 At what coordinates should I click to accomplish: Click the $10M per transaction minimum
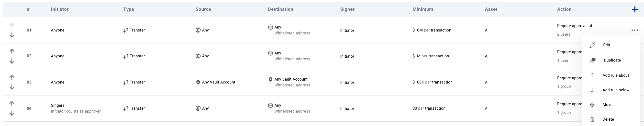coord(432,30)
